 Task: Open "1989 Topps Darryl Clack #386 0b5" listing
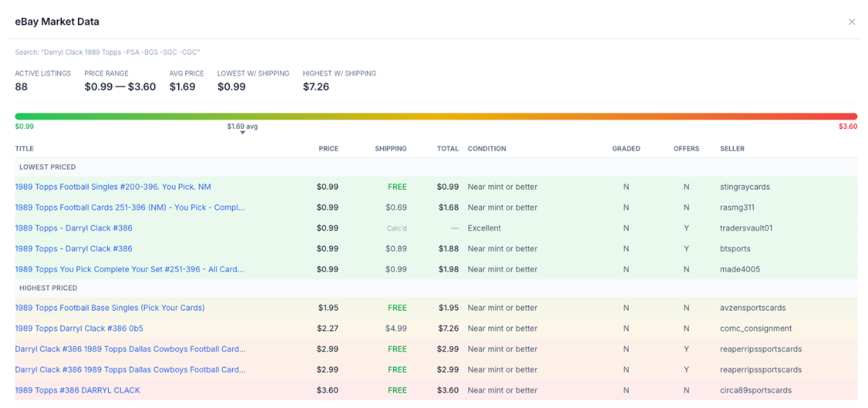(x=79, y=329)
